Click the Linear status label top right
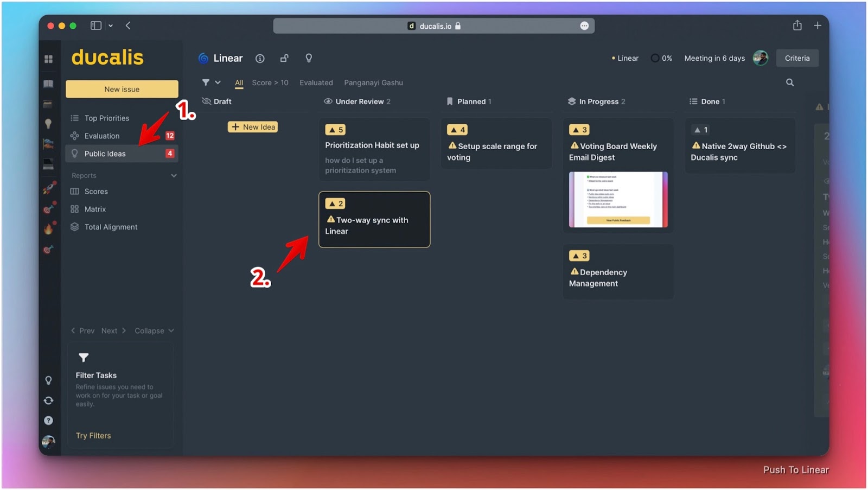 click(x=625, y=58)
